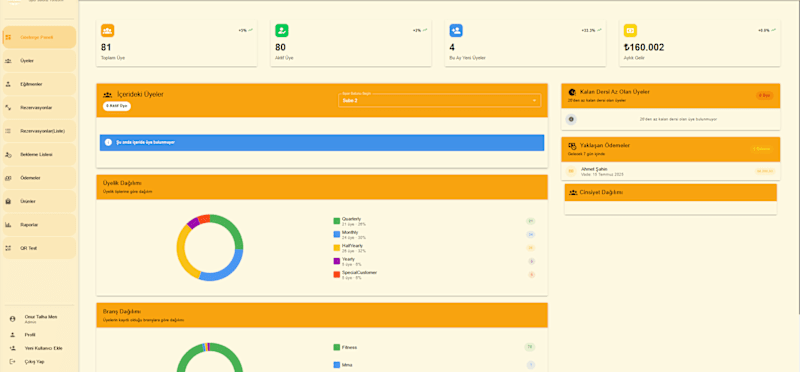Click the Quarterly count badge
This screenshot has height=372, width=800.
click(531, 221)
